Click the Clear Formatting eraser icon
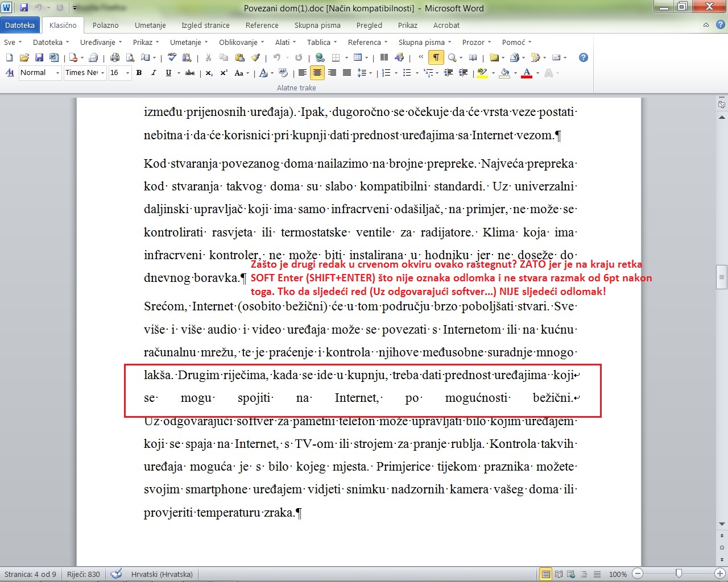Screen dimensions: 728x582 pyautogui.click(x=283, y=73)
